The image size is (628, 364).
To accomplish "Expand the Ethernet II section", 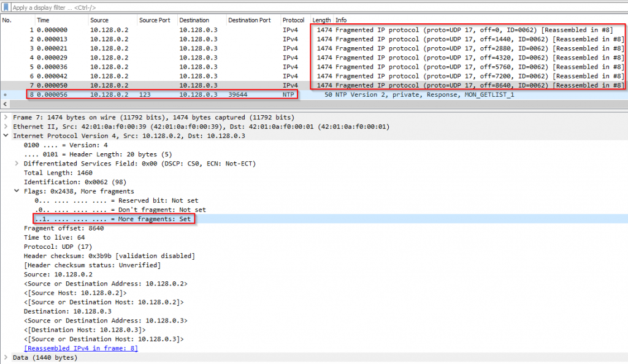I will (6, 126).
